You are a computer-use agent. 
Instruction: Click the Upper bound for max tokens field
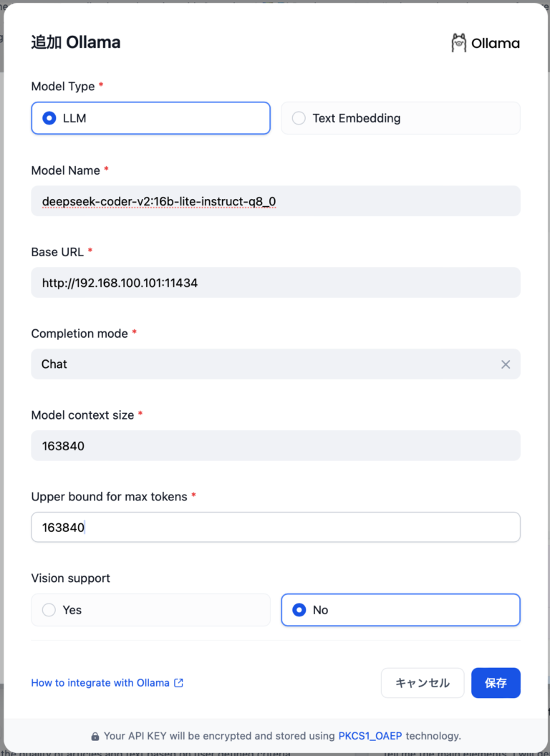tap(276, 528)
